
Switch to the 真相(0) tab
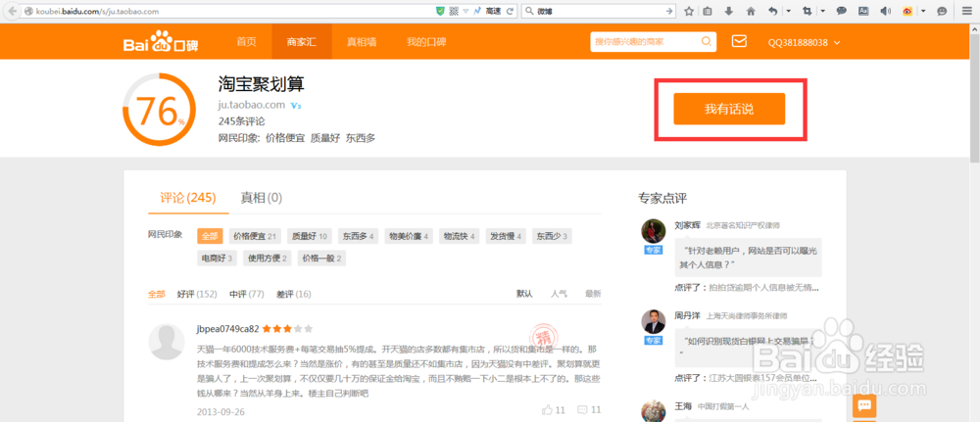coord(262,198)
